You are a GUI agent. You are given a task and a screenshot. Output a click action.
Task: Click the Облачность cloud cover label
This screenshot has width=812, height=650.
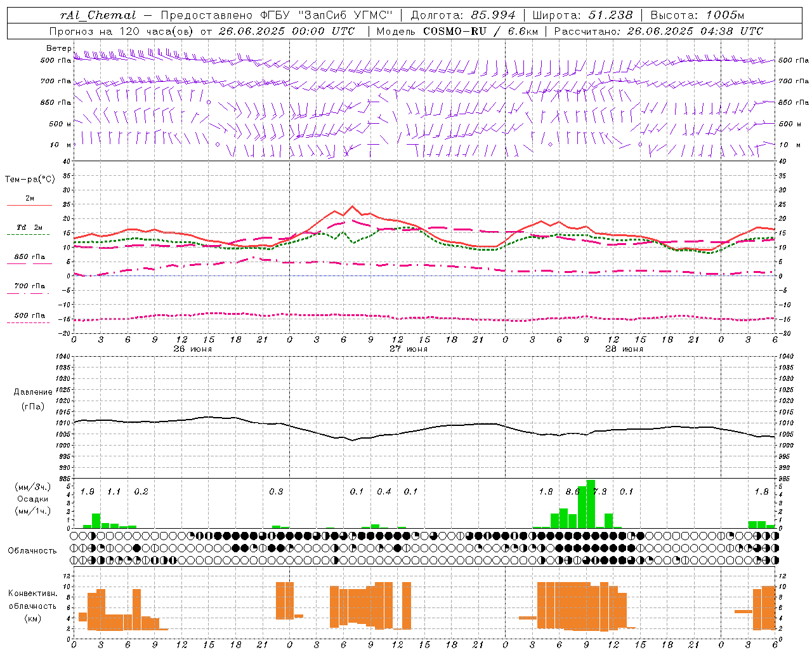32,550
